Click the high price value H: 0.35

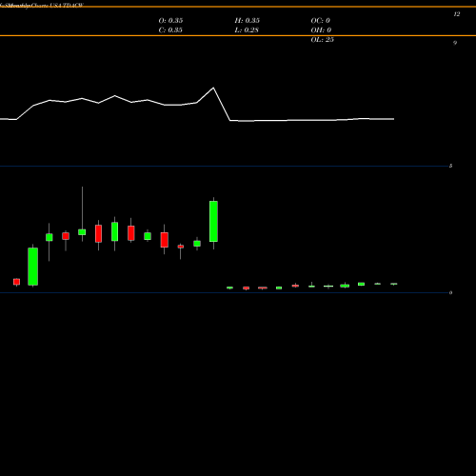pos(248,21)
